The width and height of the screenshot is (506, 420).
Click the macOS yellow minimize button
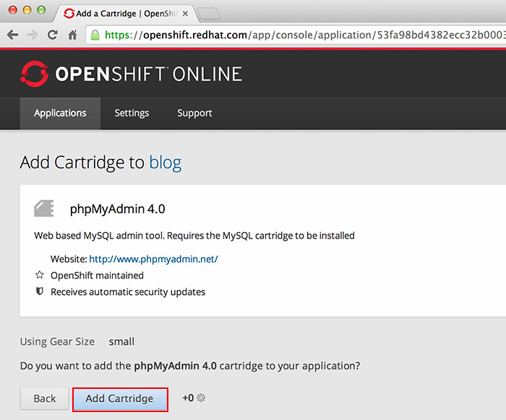27,10
